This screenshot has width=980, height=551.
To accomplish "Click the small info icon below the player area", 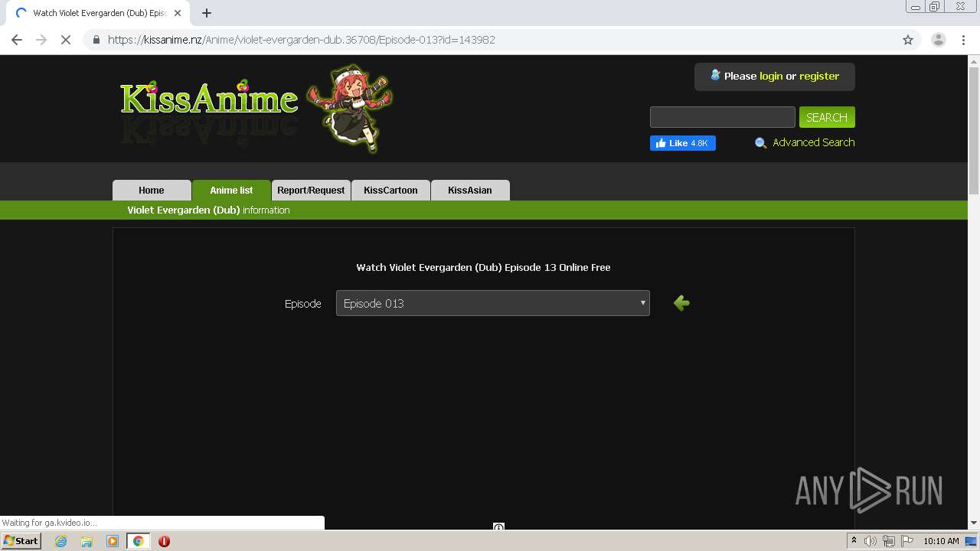I will click(498, 527).
